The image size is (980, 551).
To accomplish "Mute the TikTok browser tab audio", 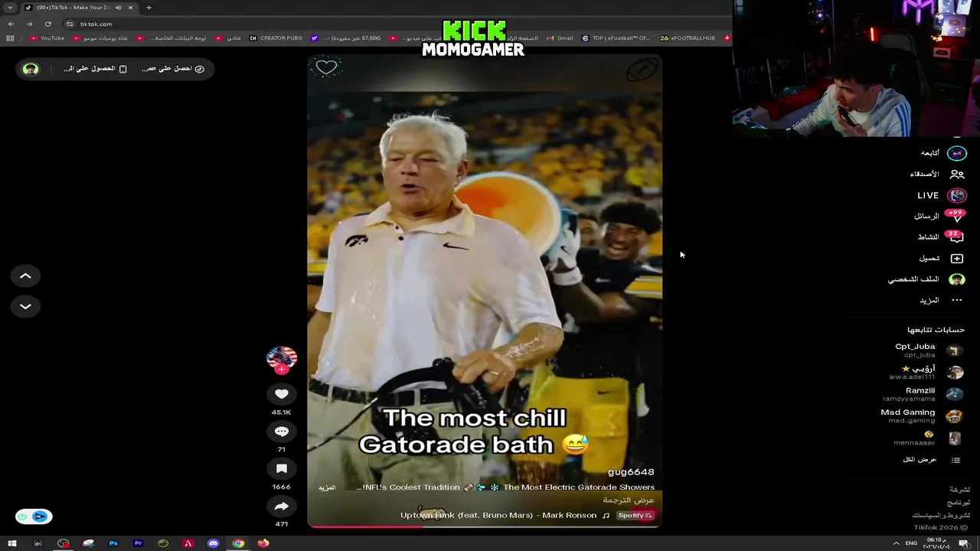I will 118,8.
